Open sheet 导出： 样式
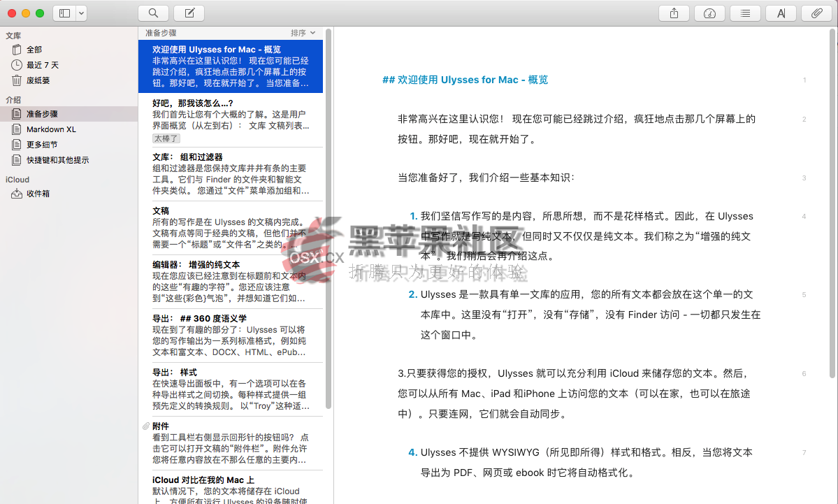 [x=231, y=389]
